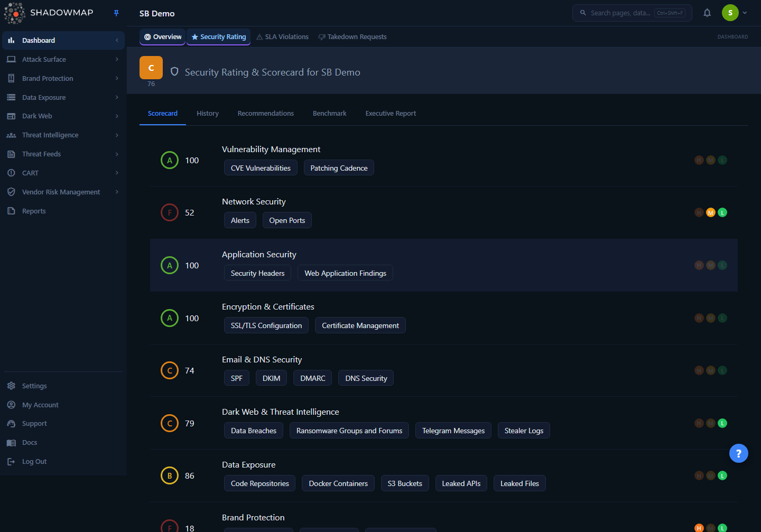Click the Log Out arrow icon

pos(11,462)
